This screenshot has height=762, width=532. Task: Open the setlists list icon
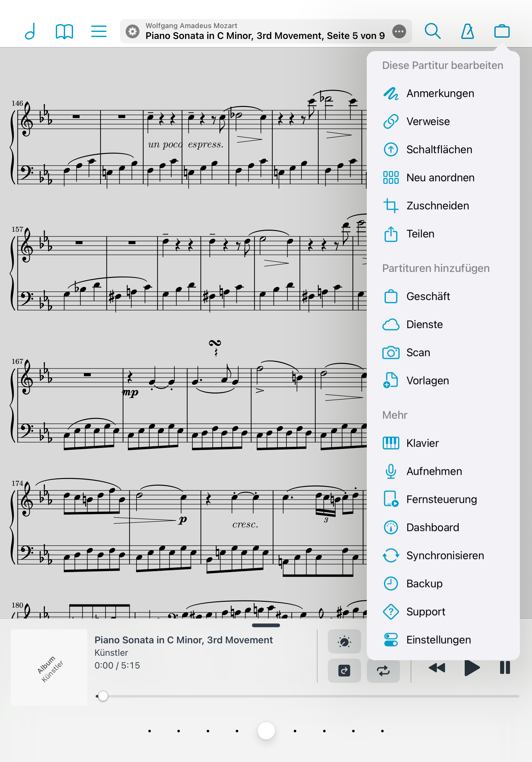pyautogui.click(x=99, y=32)
